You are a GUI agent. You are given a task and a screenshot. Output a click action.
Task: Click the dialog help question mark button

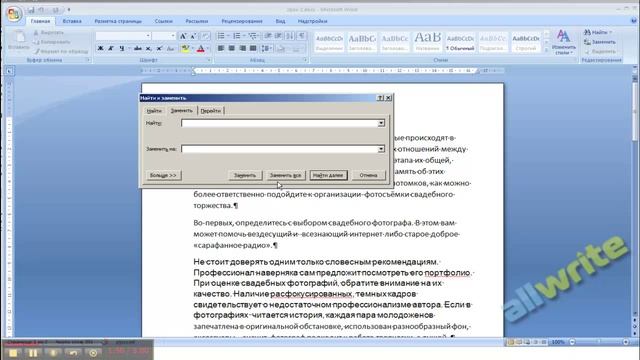pos(380,98)
